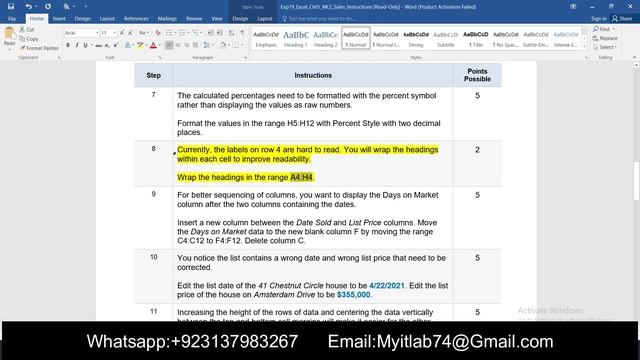Screen dimensions: 640x360
Task: Click the Decrease Indent icon
Action: coord(211,33)
